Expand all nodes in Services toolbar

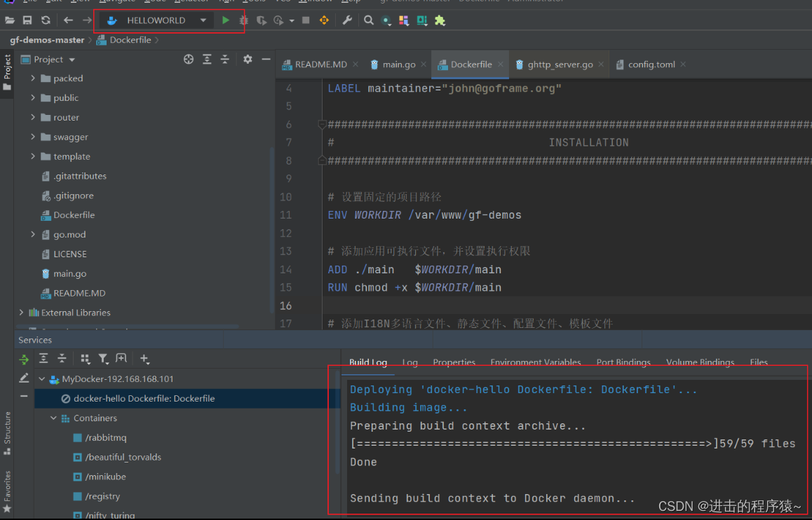43,359
